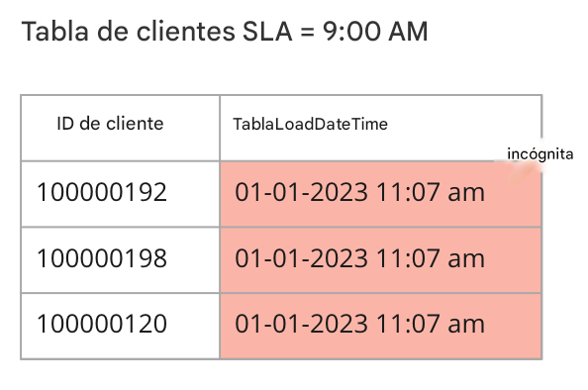Select the 'ID de cliente' column header
Image resolution: width=588 pixels, height=390 pixels.
(x=110, y=124)
